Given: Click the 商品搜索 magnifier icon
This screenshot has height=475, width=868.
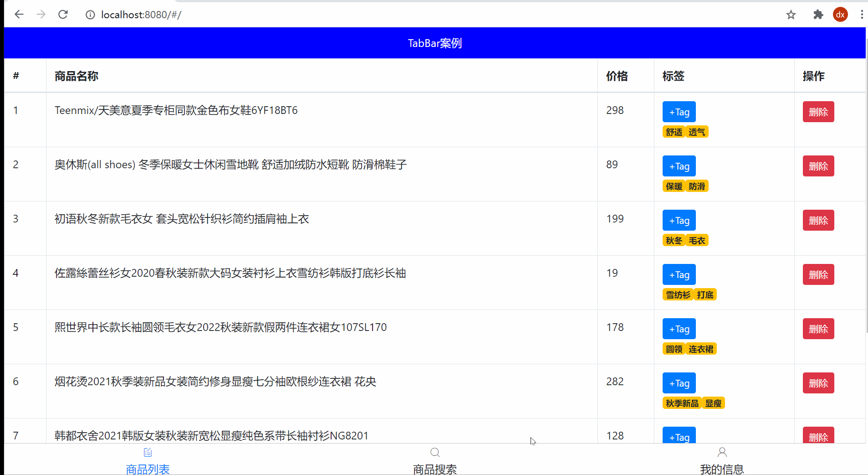Looking at the screenshot, I should point(434,452).
